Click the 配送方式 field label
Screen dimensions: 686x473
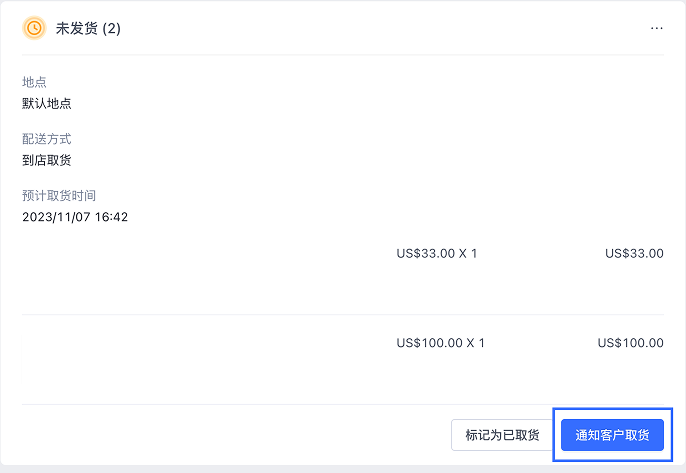pyautogui.click(x=47, y=139)
